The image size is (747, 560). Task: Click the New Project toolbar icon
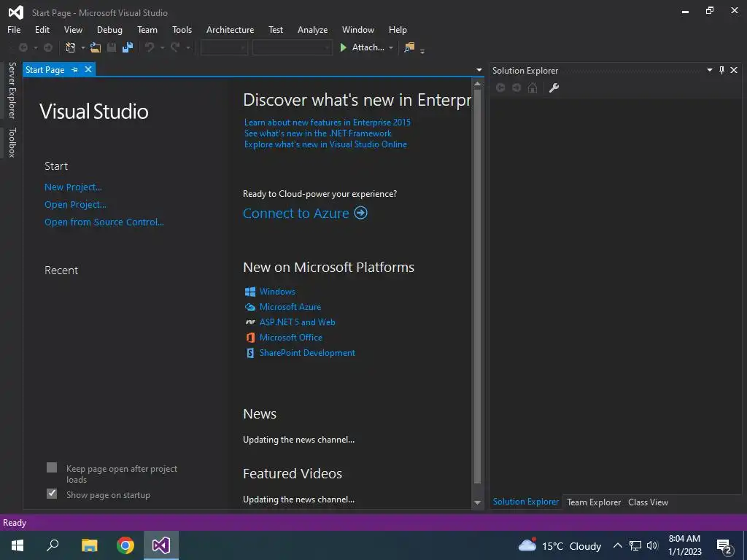71,47
